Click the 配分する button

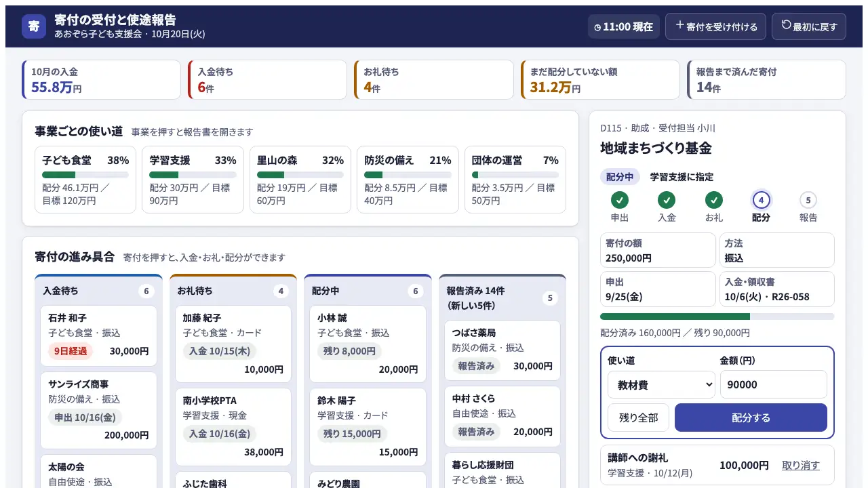[751, 418]
